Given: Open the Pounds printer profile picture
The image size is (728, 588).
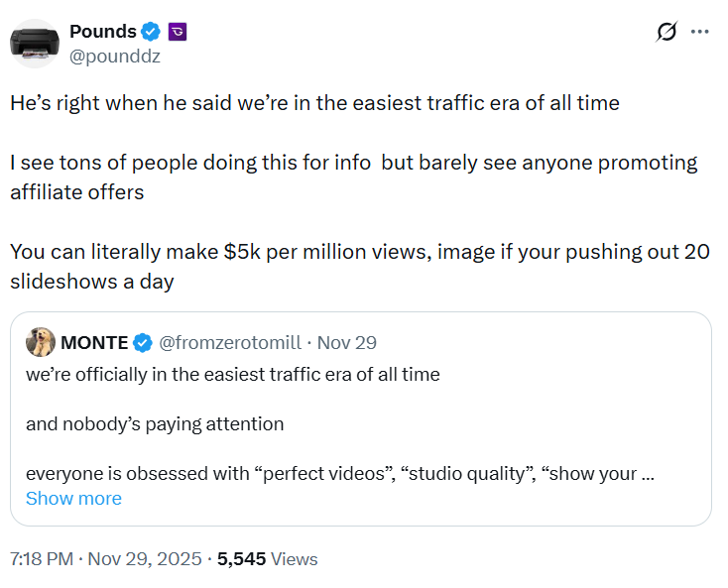Looking at the screenshot, I should click(35, 44).
